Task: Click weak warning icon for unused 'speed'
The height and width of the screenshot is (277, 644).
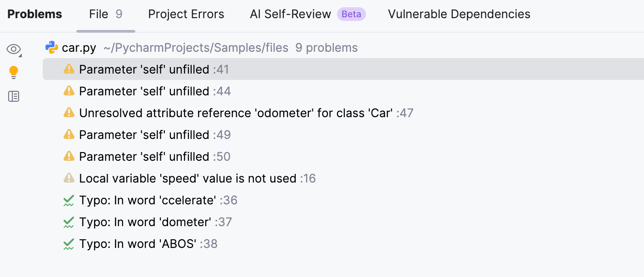Action: point(69,178)
